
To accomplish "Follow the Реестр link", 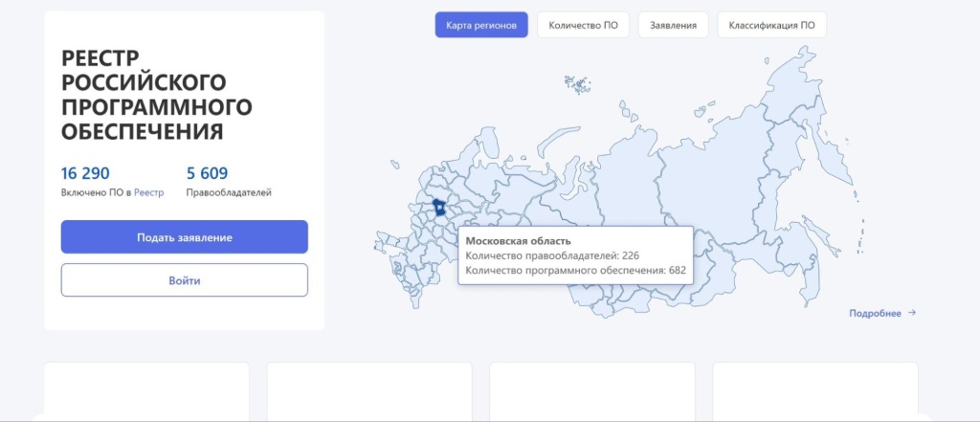I will pos(148,192).
